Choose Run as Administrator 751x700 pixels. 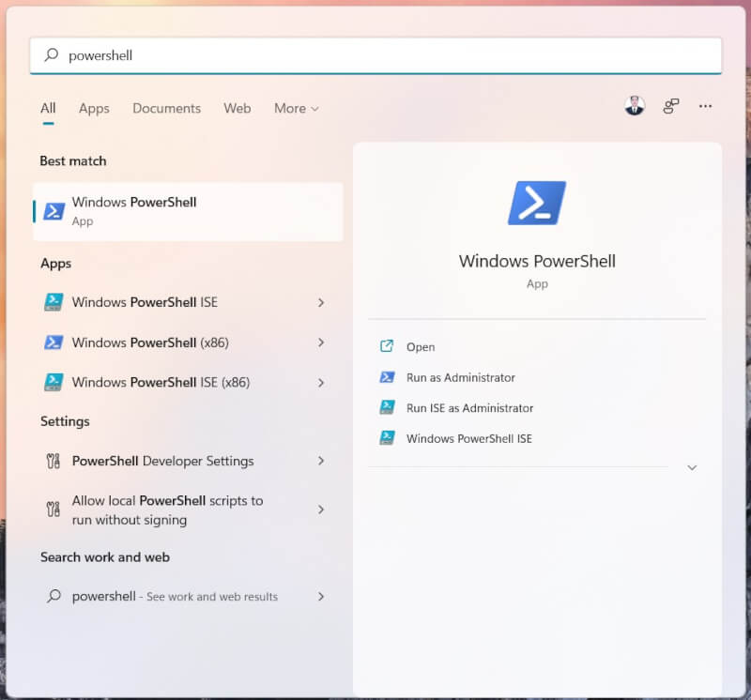pos(460,377)
